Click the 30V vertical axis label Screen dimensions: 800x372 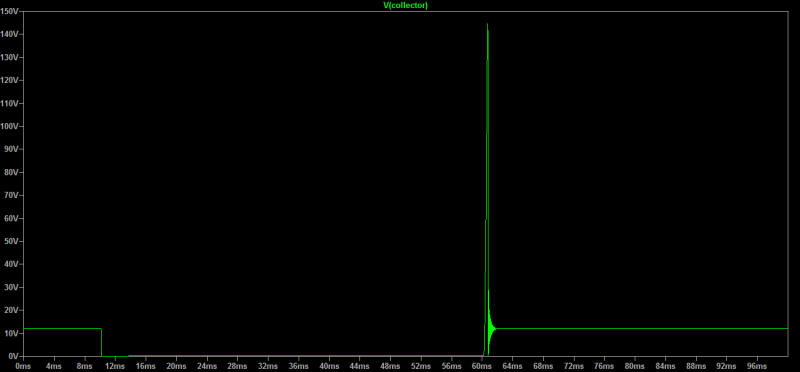pos(12,287)
